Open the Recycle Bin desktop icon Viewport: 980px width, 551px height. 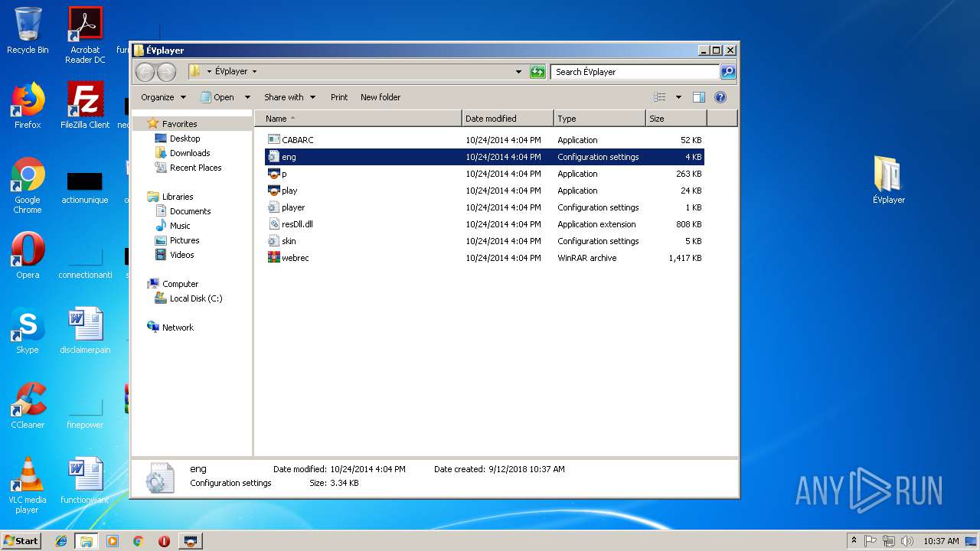pyautogui.click(x=28, y=31)
